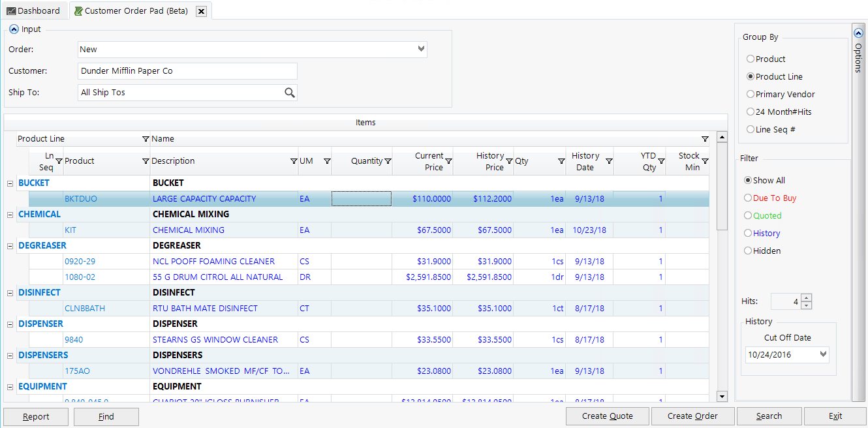Collapse the Input section
Viewport: 868px width, 428px height.
pyautogui.click(x=14, y=29)
